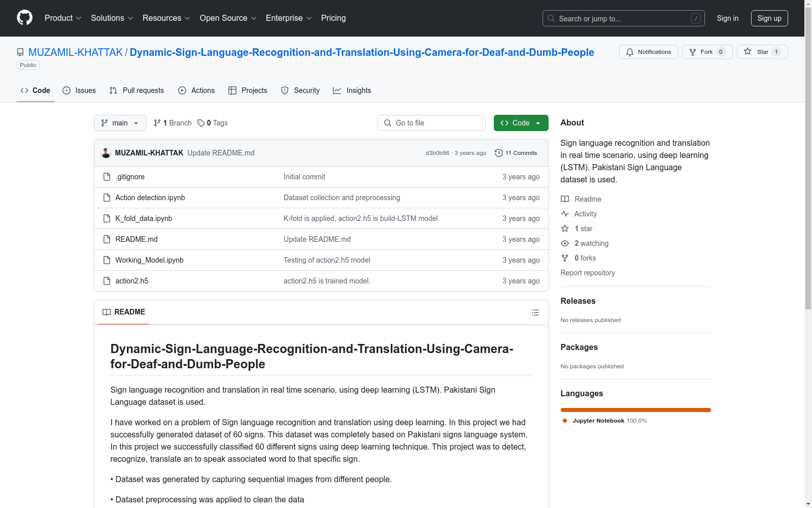
Task: Click the orange Jupyter Notebook language dot
Action: 565,421
